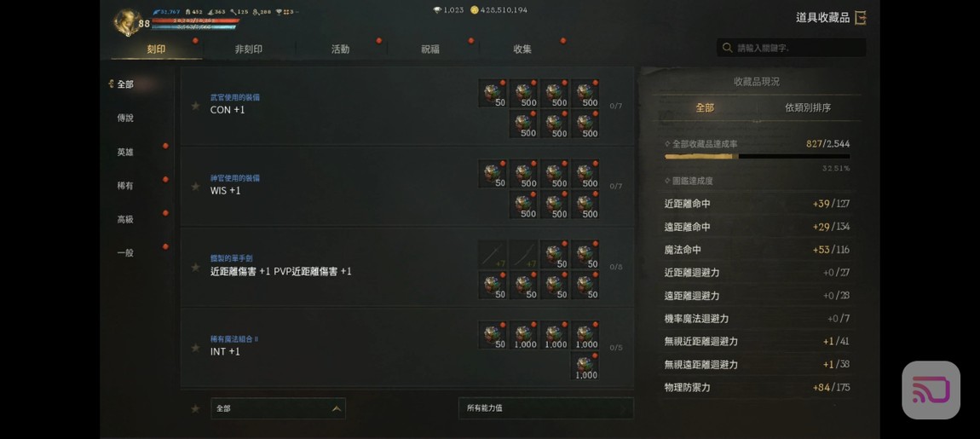Screen dimensions: 980x439
Task: Toggle favorite star for WIS +1 collection
Action: point(196,187)
